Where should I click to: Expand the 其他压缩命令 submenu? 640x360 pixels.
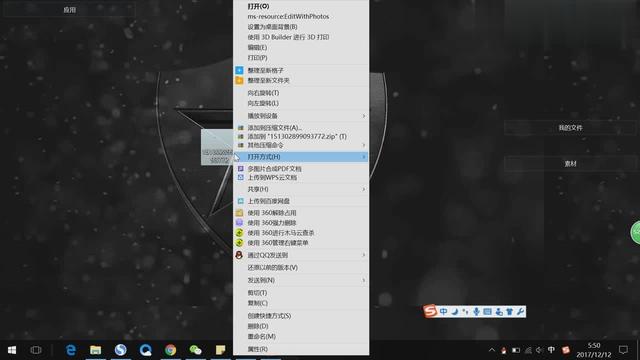point(301,145)
